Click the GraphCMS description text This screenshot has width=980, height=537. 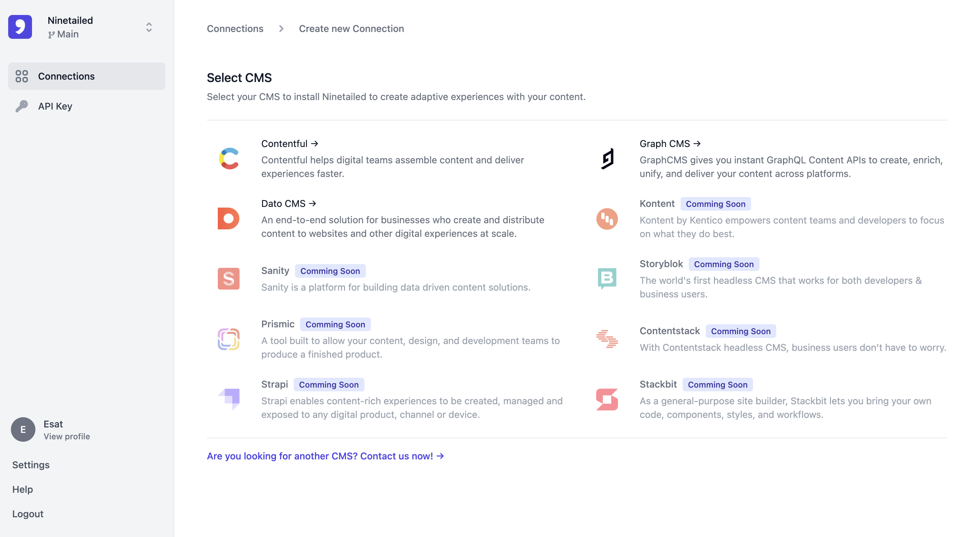791,167
